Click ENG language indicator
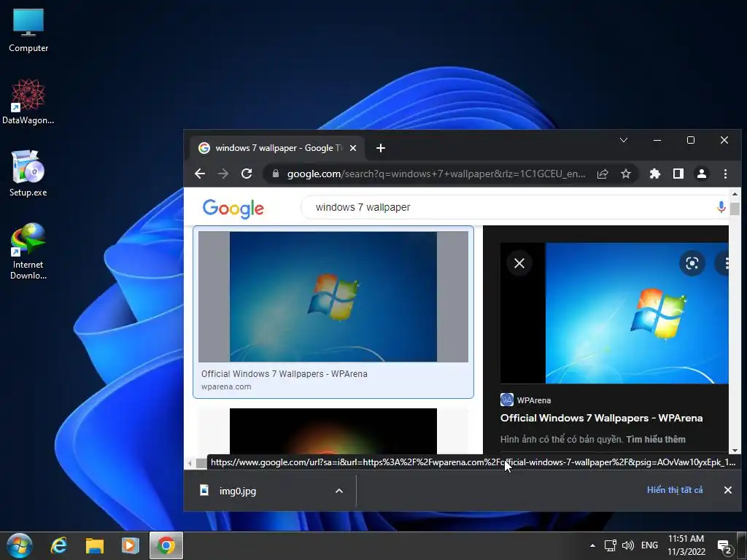Screen dimensions: 747x560 click(x=649, y=545)
